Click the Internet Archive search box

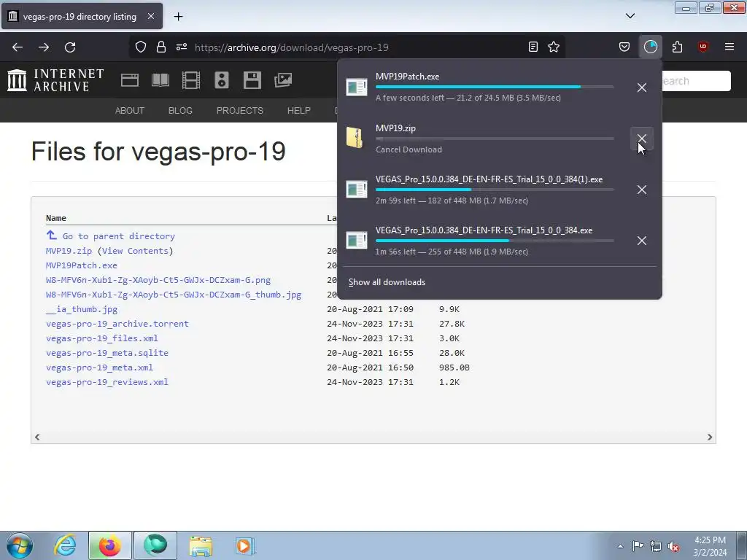click(x=696, y=81)
